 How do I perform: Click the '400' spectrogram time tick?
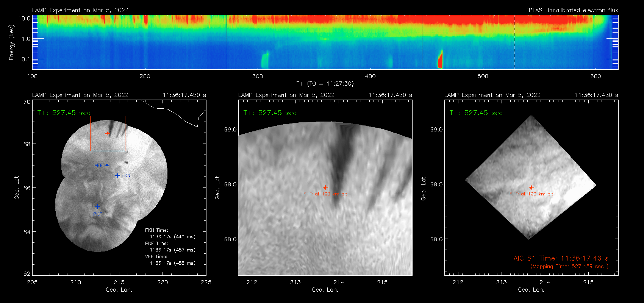tap(370, 76)
